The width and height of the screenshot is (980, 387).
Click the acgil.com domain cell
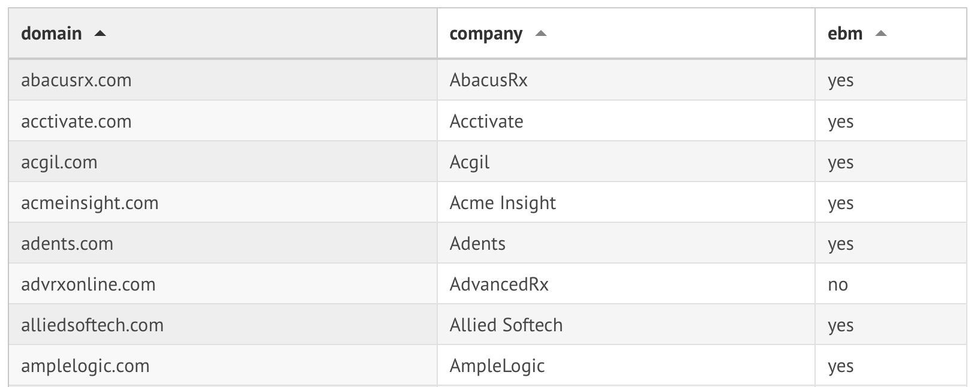pos(59,162)
